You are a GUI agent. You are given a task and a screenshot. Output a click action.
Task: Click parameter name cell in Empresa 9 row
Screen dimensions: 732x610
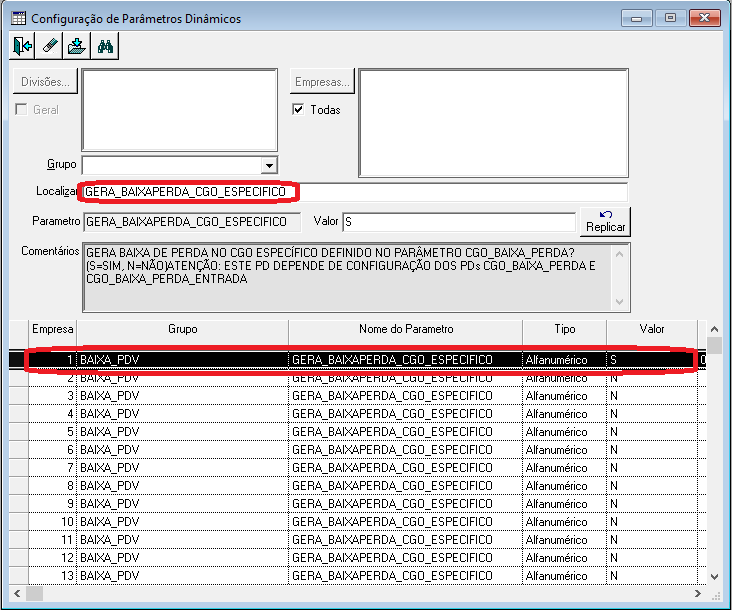tap(405, 504)
